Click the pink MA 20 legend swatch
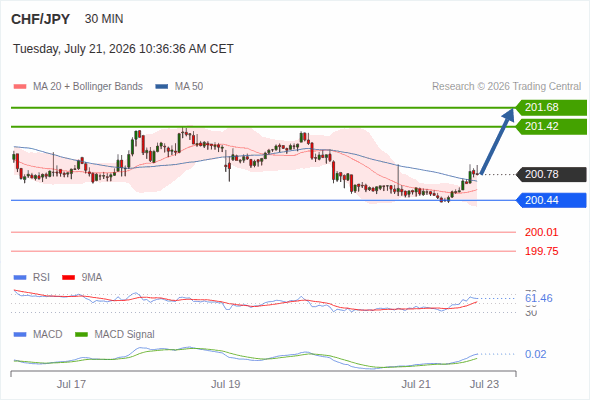The width and height of the screenshot is (590, 400). (20, 87)
